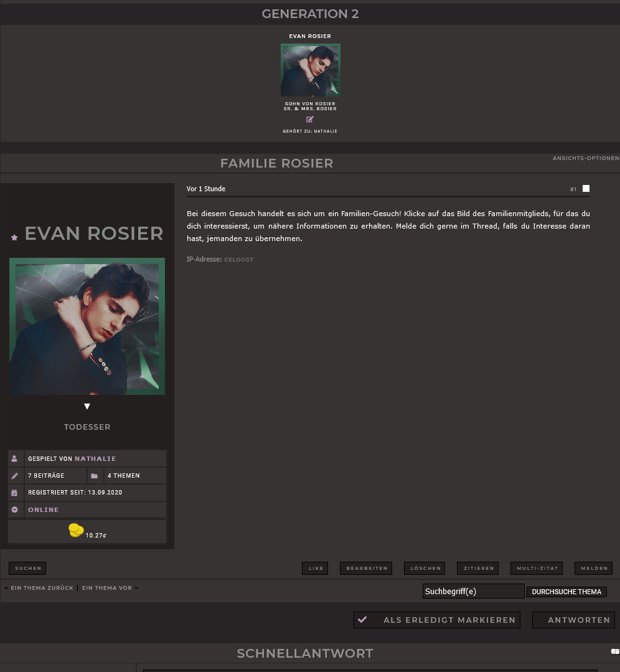Screen dimensions: 620x672
Task: Go to Ein Thema zurück
Action: pyautogui.click(x=42, y=588)
